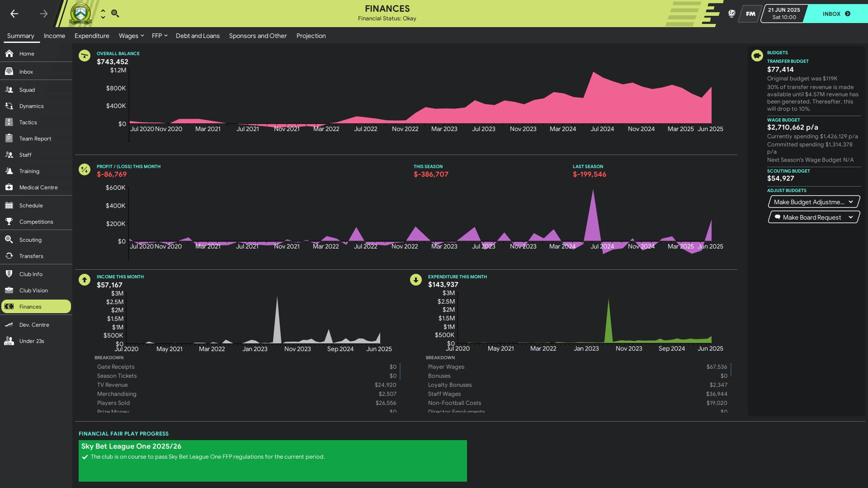Click the Players Sold row
The height and width of the screenshot is (488, 868).
coord(246,403)
